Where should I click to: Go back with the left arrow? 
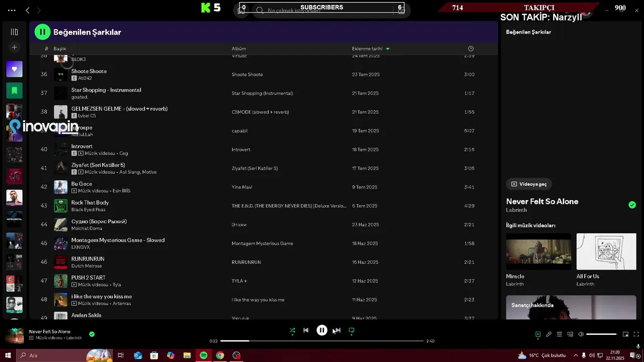28,10
